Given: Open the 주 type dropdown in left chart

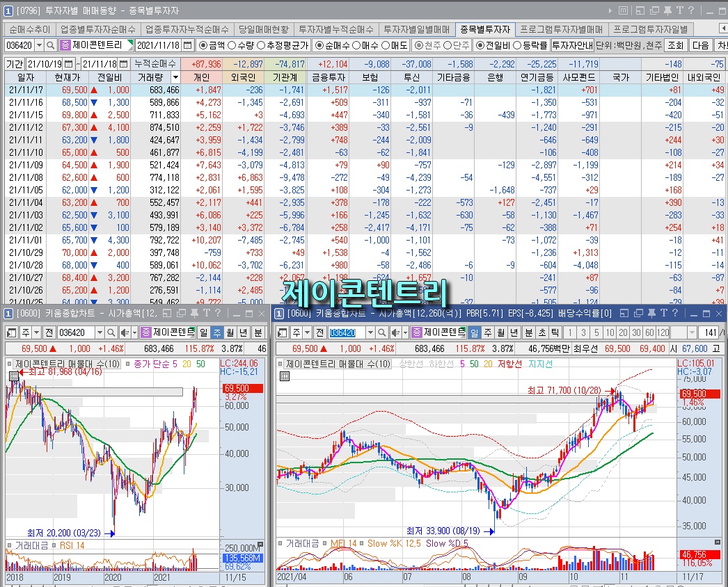Looking at the screenshot, I should (x=35, y=332).
